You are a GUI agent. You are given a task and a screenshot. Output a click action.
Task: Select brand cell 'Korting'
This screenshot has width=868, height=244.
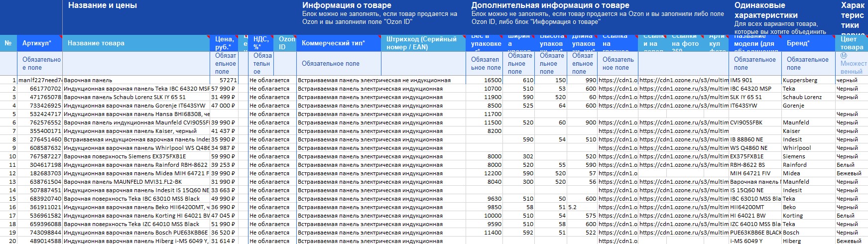coord(808,216)
